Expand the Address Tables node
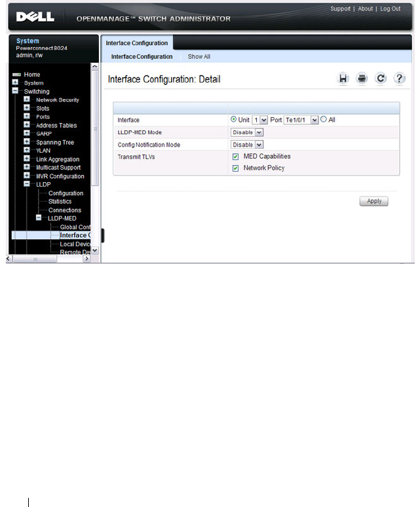This screenshot has width=420, height=507. click(x=26, y=124)
